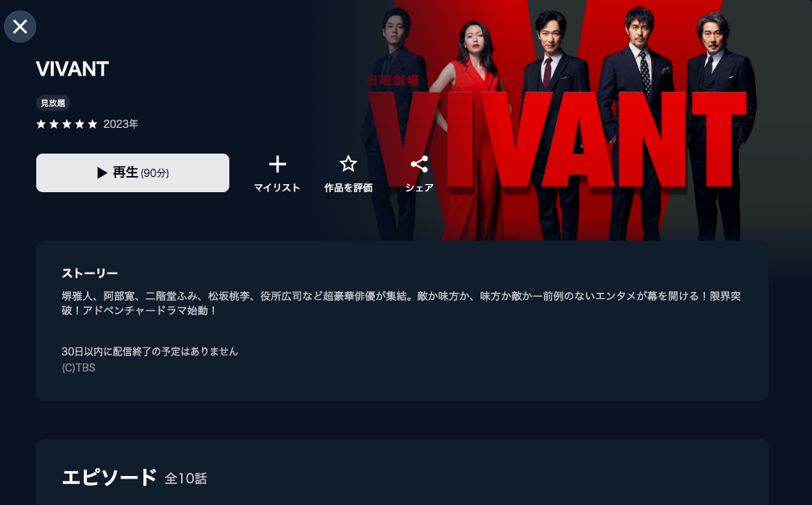
Task: Close the VIVANT detail page with X
Action: 19,27
